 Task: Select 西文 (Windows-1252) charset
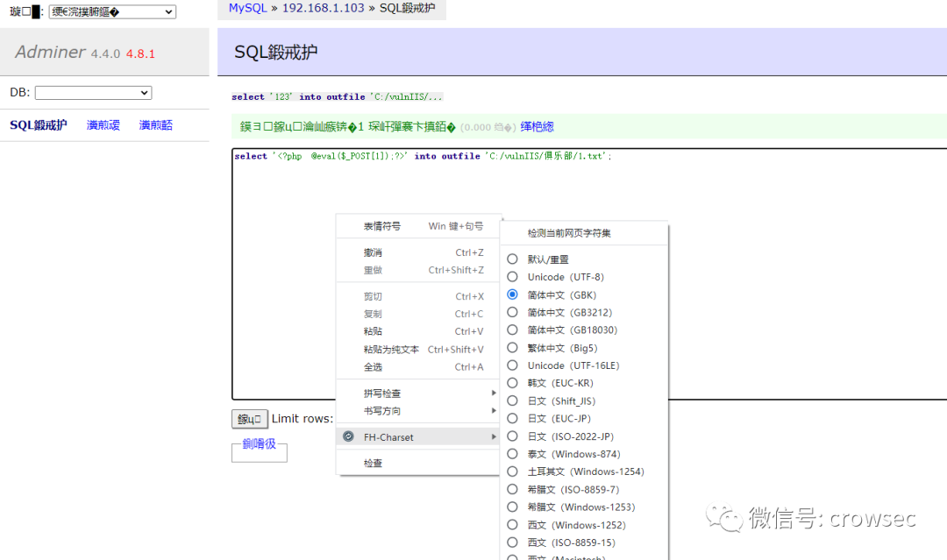pos(512,524)
